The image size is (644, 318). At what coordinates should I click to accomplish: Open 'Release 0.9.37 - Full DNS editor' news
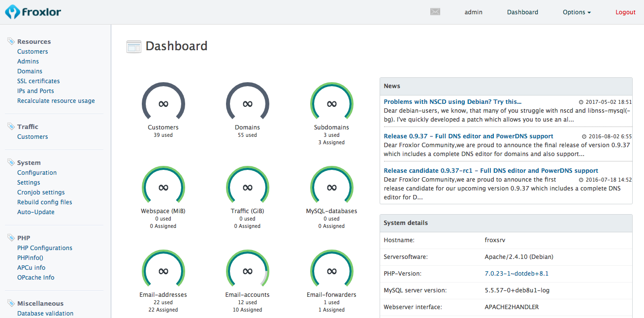pyautogui.click(x=469, y=136)
